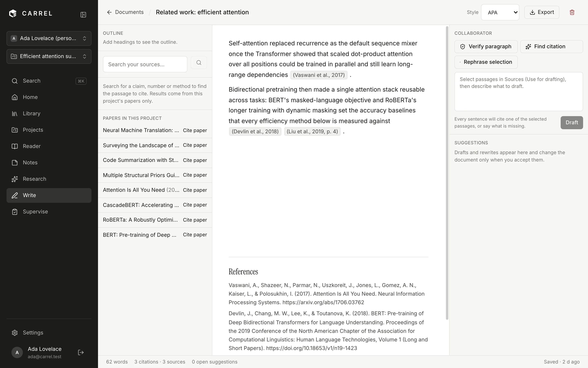
Task: Cite paper for Multiple Structural Priors
Action: [195, 175]
